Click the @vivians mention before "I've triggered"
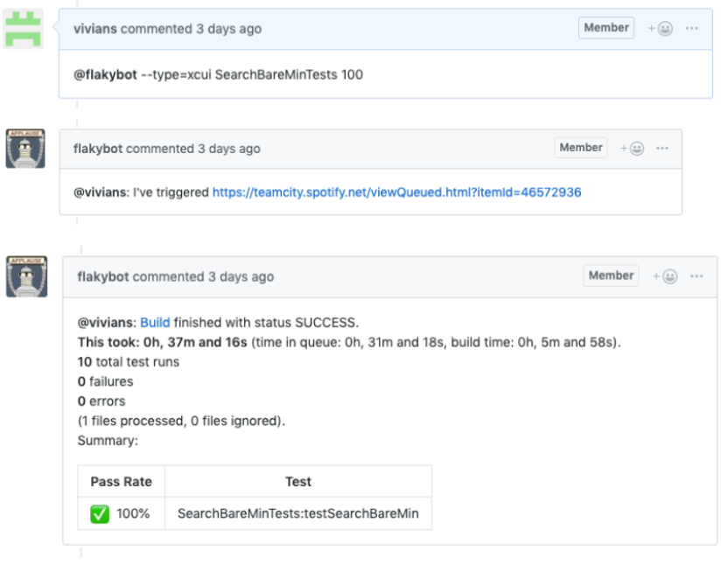The image size is (728, 565). coord(101,192)
